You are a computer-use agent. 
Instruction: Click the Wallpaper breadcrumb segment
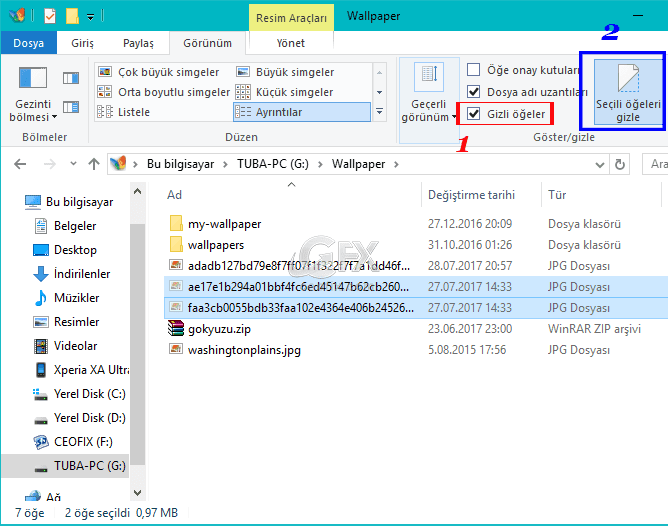pyautogui.click(x=358, y=164)
